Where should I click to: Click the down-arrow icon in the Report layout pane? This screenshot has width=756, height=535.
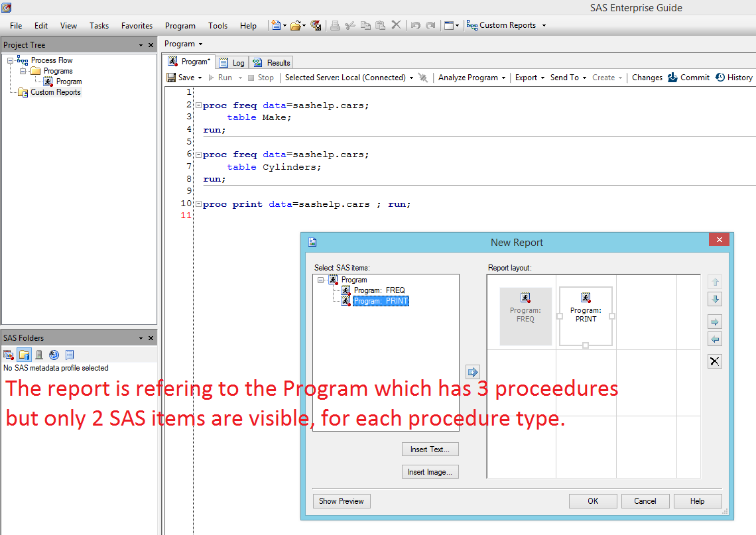pos(715,299)
